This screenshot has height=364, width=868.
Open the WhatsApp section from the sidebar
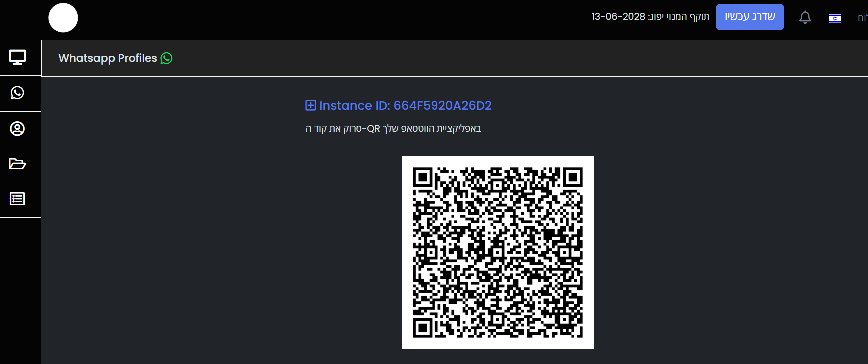pos(17,93)
